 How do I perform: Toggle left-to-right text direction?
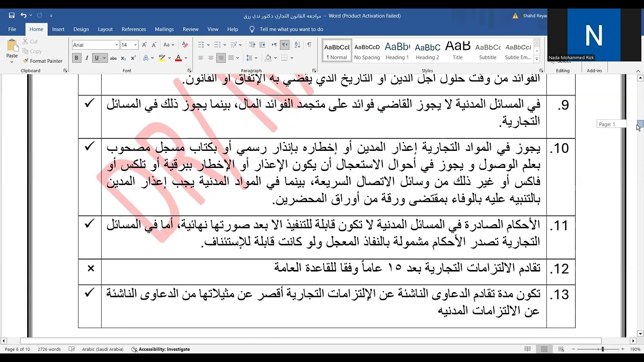coord(275,45)
